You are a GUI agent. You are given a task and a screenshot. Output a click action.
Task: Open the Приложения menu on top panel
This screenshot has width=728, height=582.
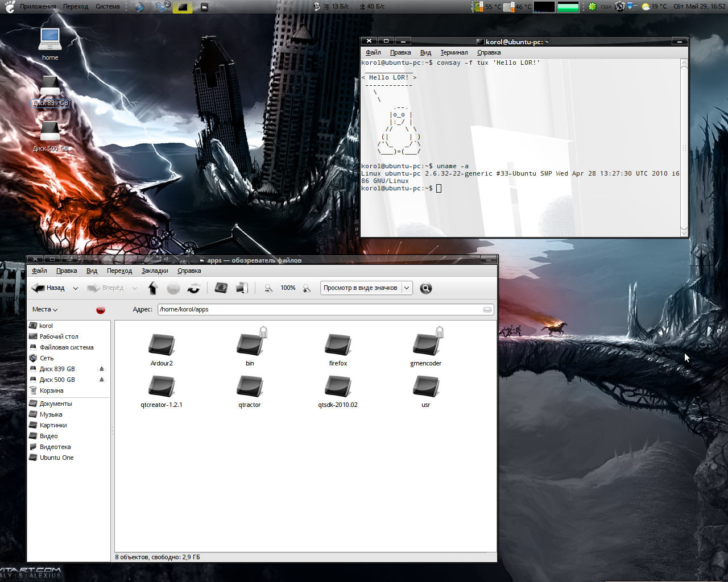click(38, 7)
